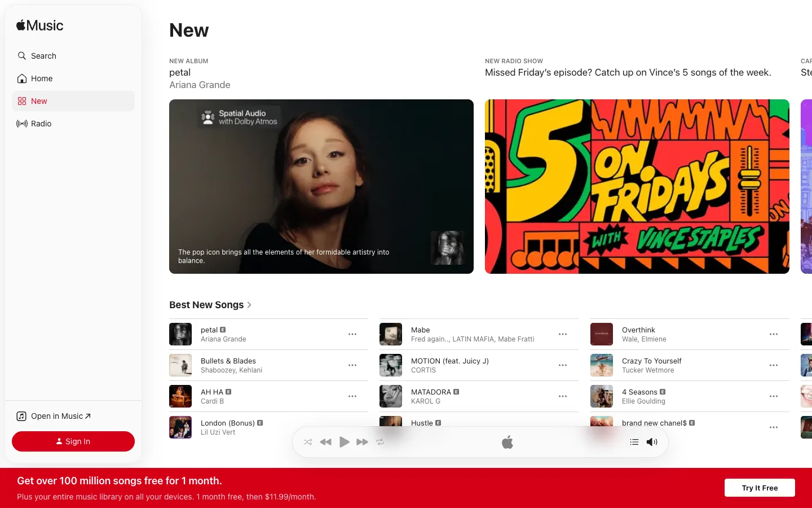
Task: Toggle shuffle in the player bar
Action: (308, 442)
